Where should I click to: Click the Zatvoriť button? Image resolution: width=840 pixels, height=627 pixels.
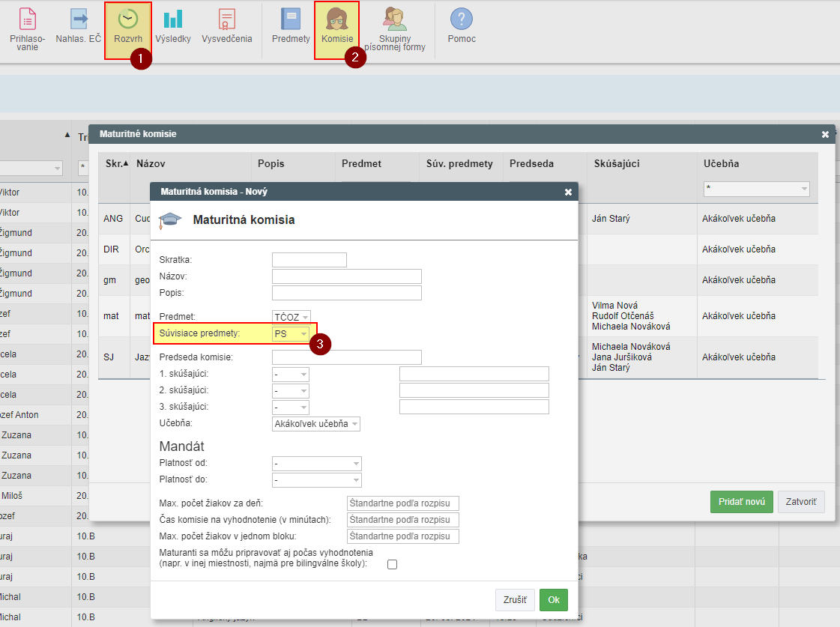[801, 502]
